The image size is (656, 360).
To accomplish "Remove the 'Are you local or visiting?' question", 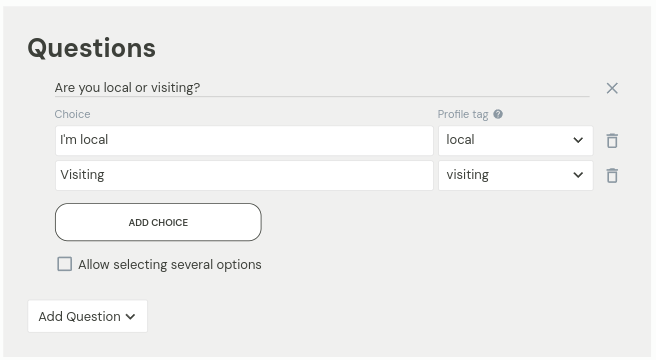I will (612, 88).
